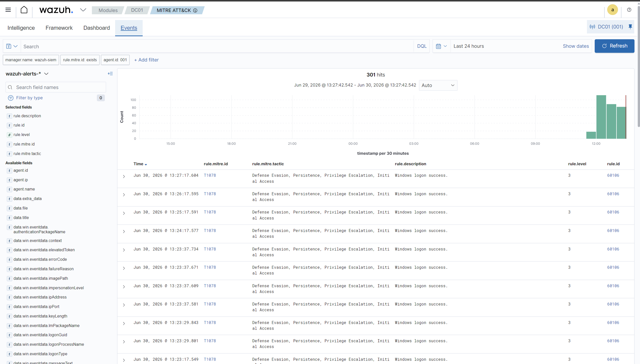
Task: Click the Refresh button
Action: (614, 46)
